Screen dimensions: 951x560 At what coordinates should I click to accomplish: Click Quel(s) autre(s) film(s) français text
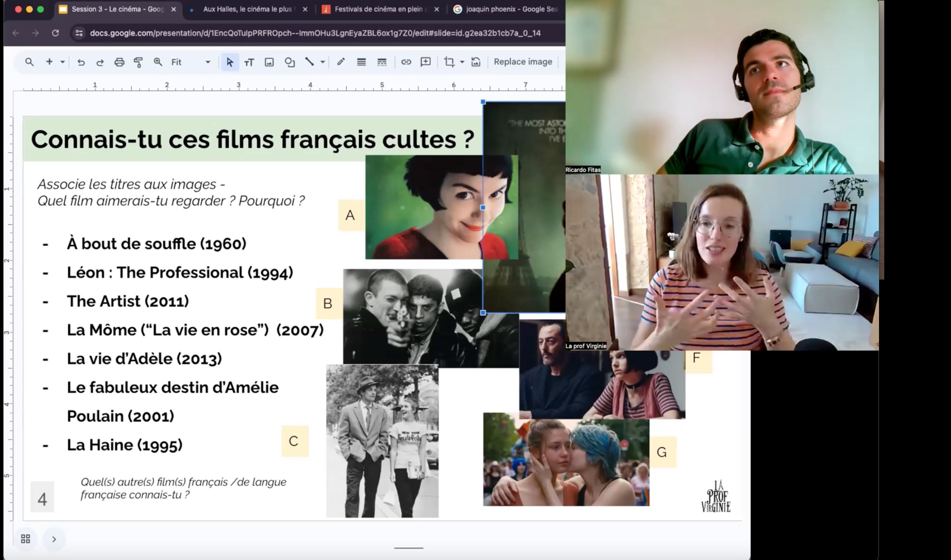tap(184, 488)
